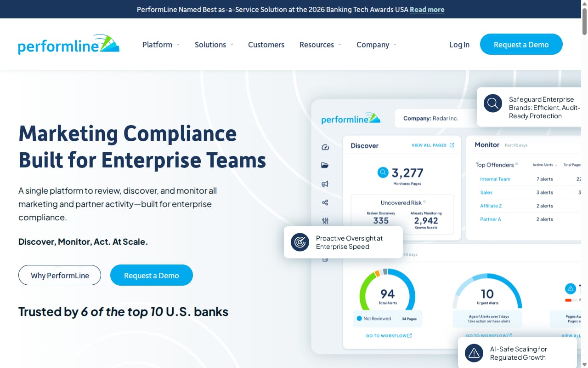588x368 pixels.
Task: Click Go To Workflow under Total Alerts
Action: (x=386, y=336)
